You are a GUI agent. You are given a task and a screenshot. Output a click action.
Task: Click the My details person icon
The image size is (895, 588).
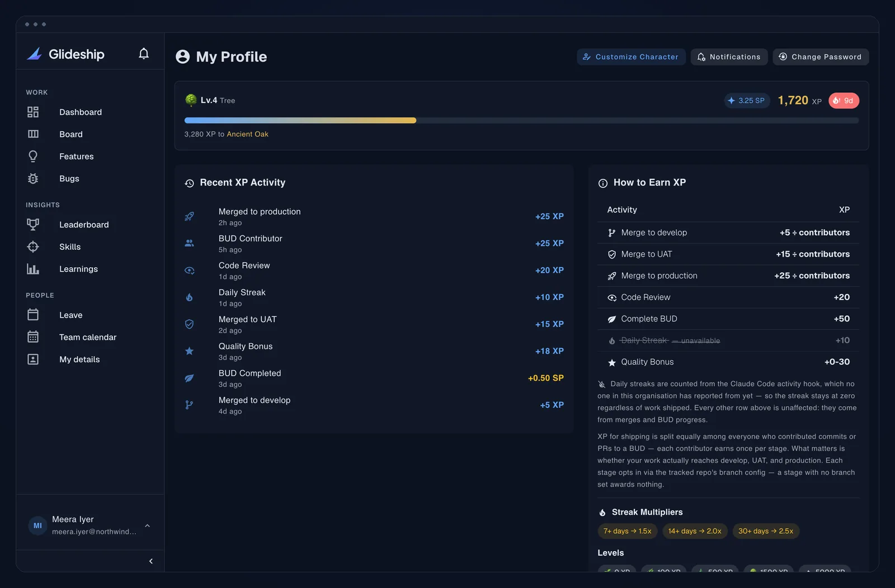[x=33, y=359]
